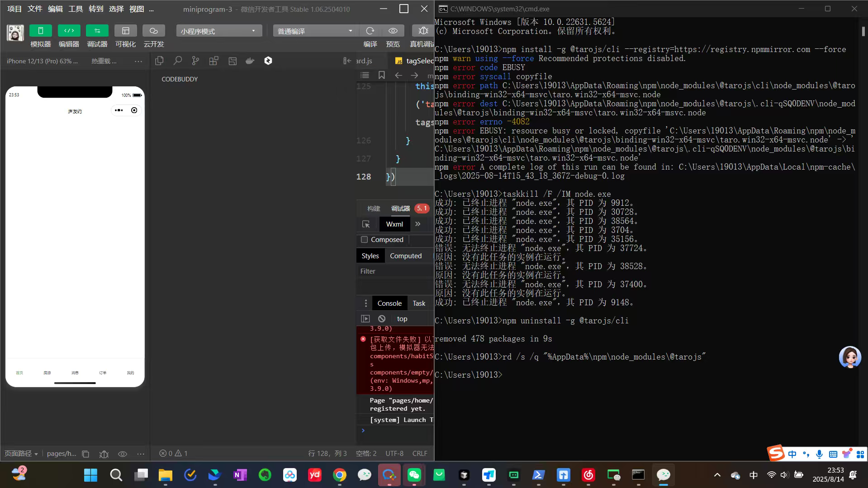868x488 pixels.
Task: Click the bookmark icon in editor toolbar
Action: tap(382, 75)
